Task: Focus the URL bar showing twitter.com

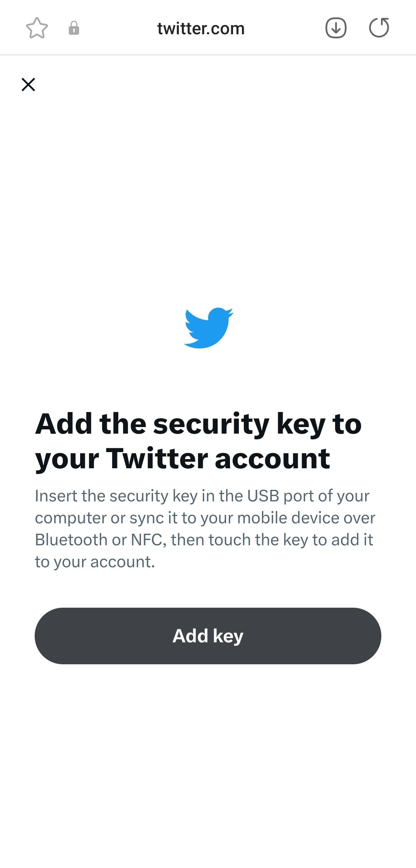Action: pos(201,28)
